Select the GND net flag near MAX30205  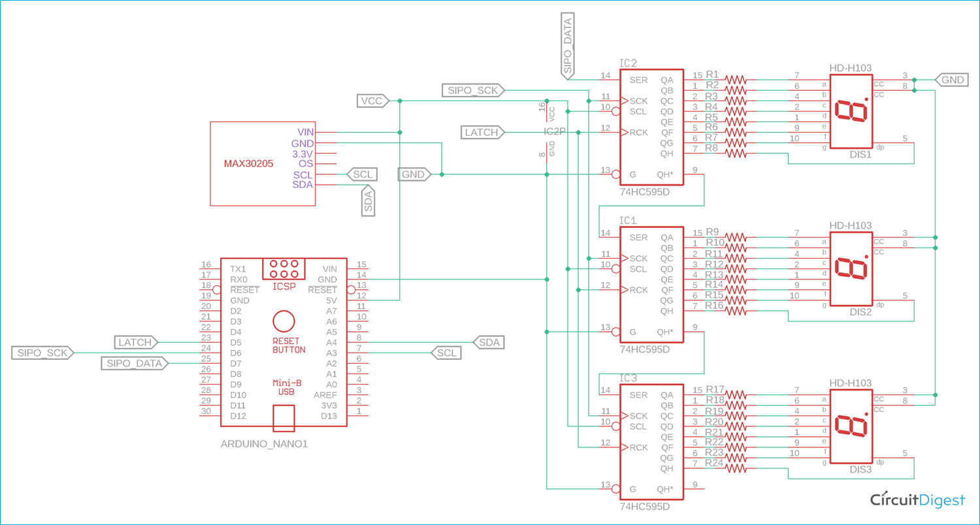(x=414, y=174)
